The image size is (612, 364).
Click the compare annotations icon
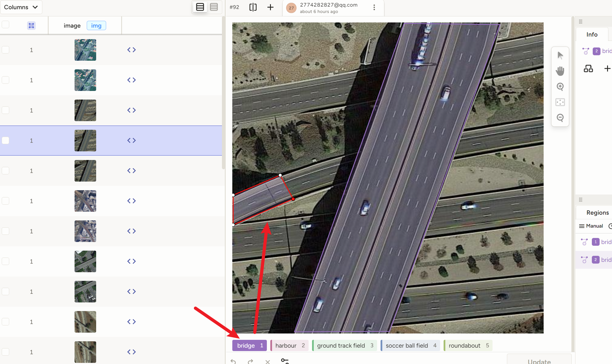coord(253,7)
